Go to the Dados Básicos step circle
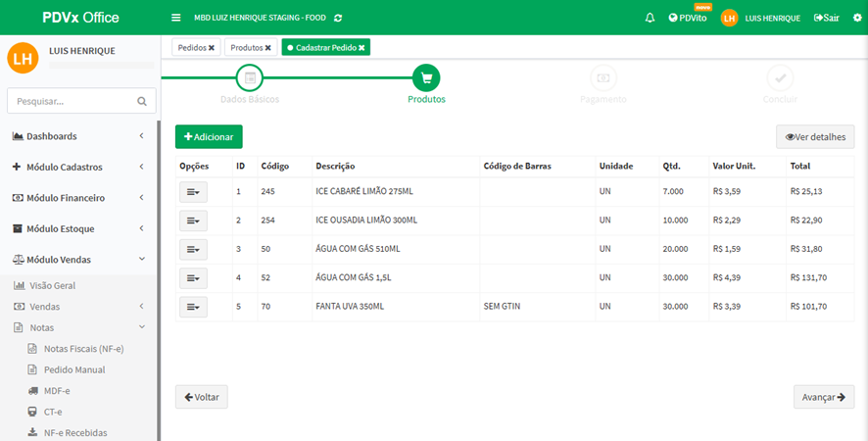The height and width of the screenshot is (441, 868). [250, 78]
